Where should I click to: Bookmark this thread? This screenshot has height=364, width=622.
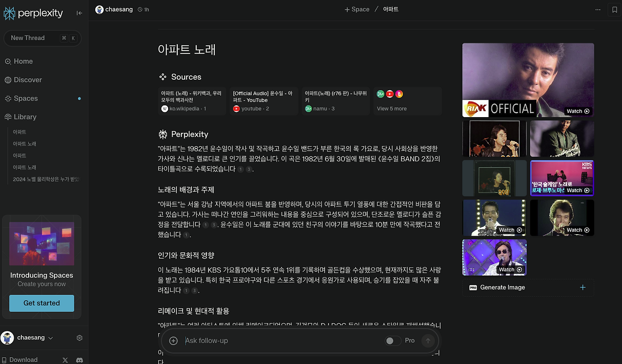tap(615, 9)
